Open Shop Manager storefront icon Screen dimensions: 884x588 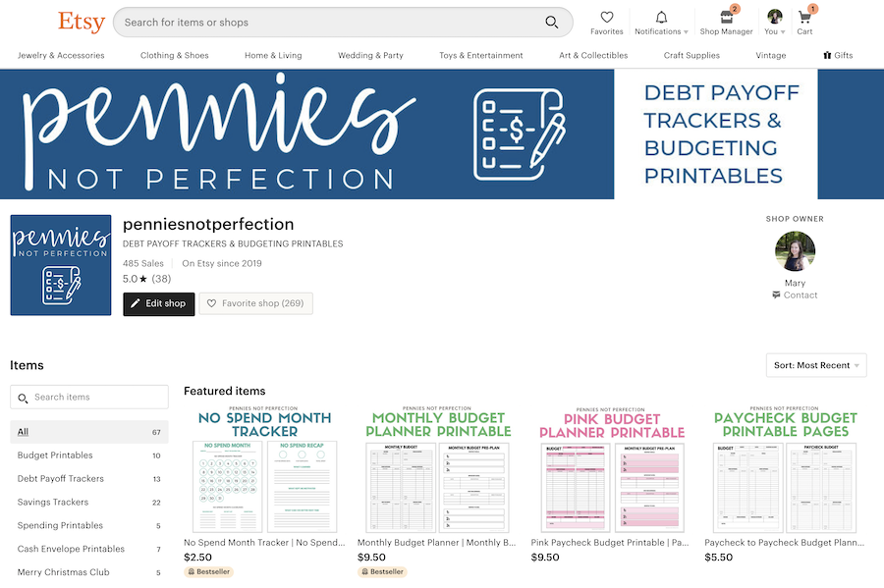click(x=726, y=17)
